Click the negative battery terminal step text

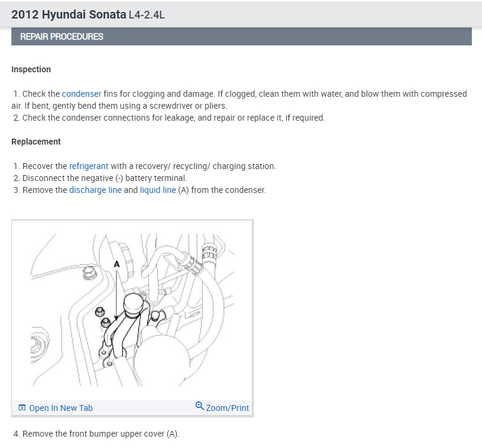tap(105, 178)
